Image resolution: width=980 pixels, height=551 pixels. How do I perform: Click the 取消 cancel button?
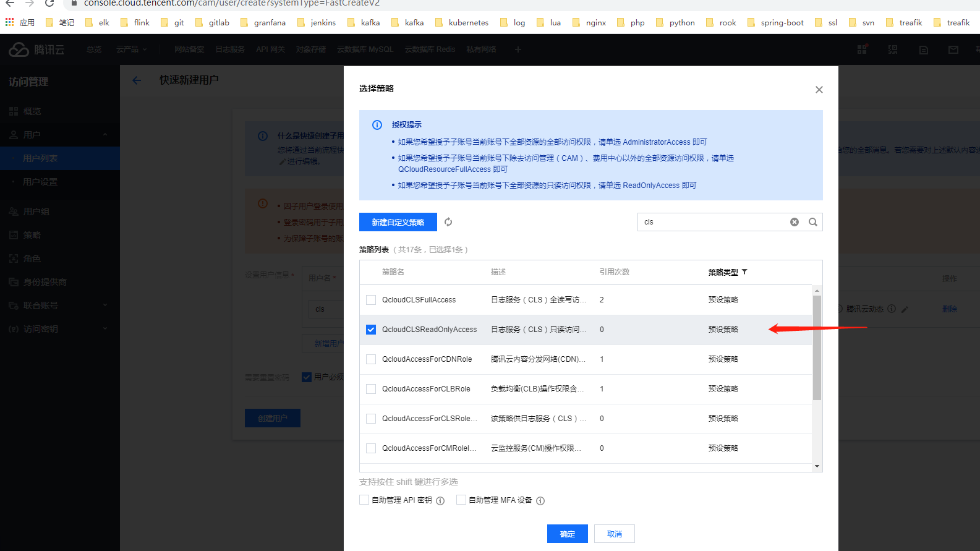615,534
